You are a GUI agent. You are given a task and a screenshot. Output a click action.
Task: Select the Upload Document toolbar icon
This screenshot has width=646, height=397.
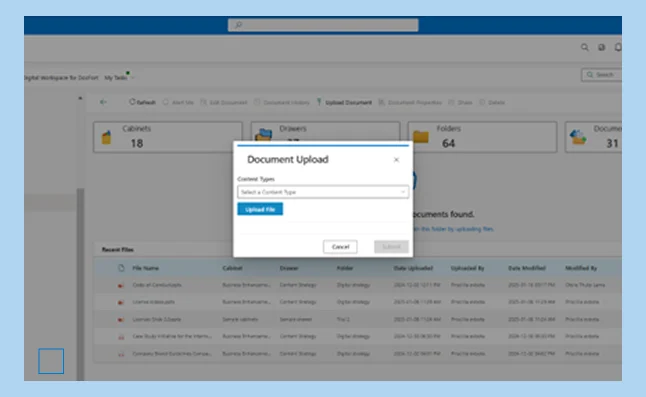[x=319, y=102]
